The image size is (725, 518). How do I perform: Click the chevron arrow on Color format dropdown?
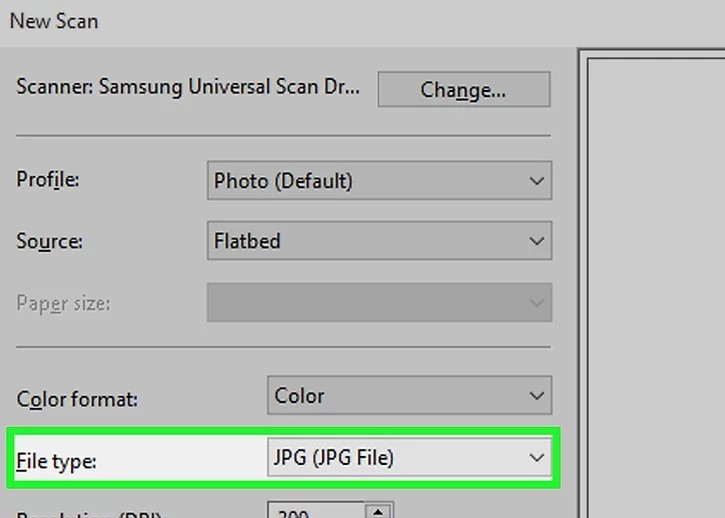click(x=537, y=395)
